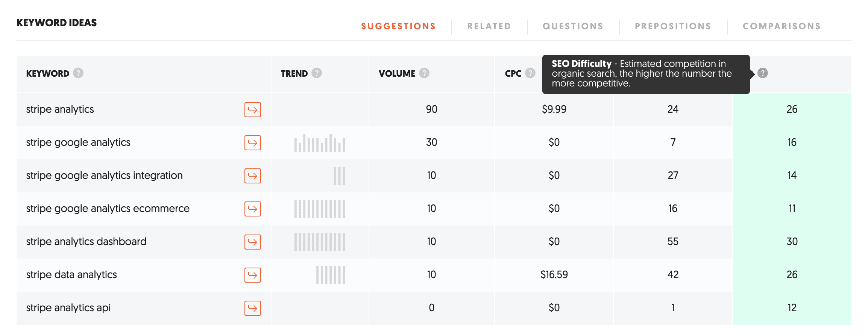Screen dimensions: 868x336
Task: Open arrow icon for stripe google analytics integration
Action: [x=253, y=176]
